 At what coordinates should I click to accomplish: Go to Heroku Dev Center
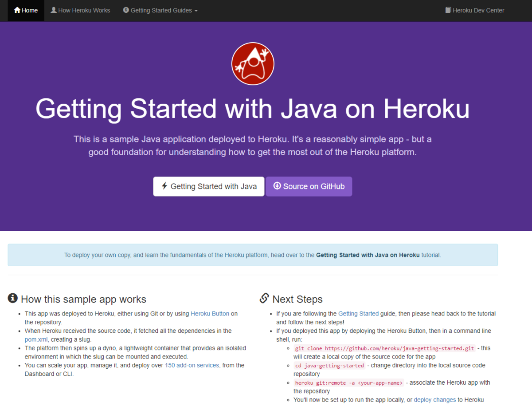tap(475, 10)
